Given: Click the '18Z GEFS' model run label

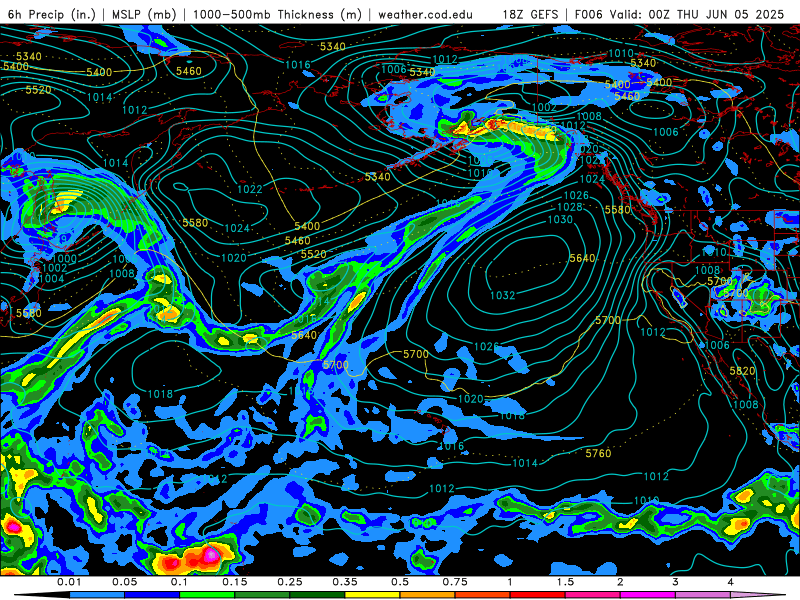Looking at the screenshot, I should 530,14.
